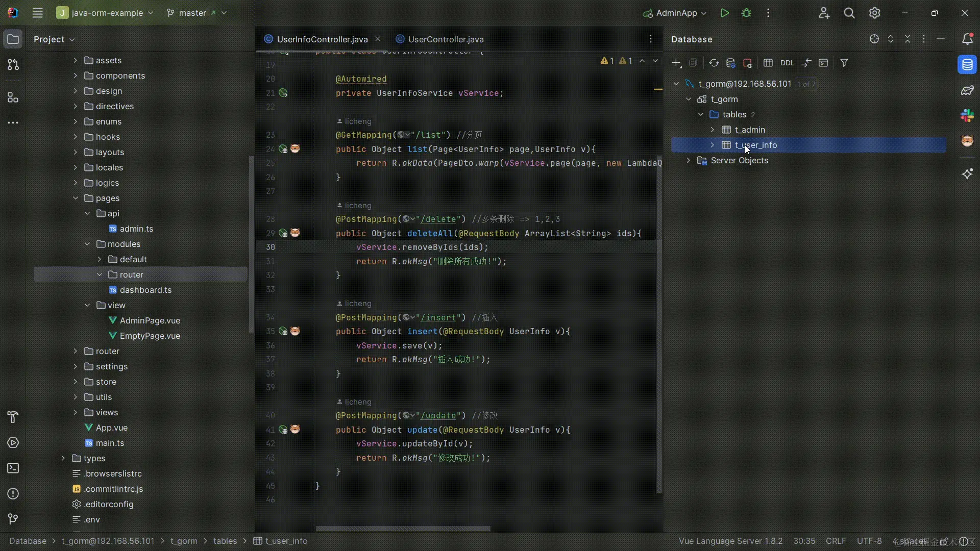Filter objects in Database panel

click(x=845, y=63)
